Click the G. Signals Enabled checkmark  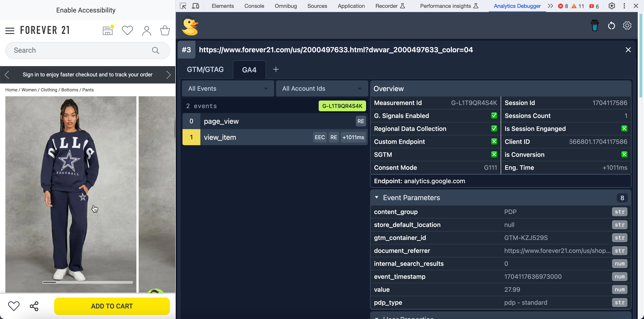click(494, 116)
